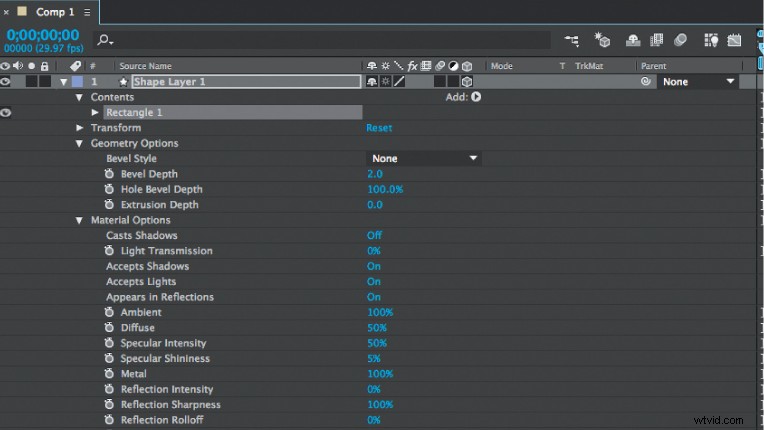This screenshot has width=764, height=430.
Task: Click the Draft 3D icon
Action: [602, 40]
